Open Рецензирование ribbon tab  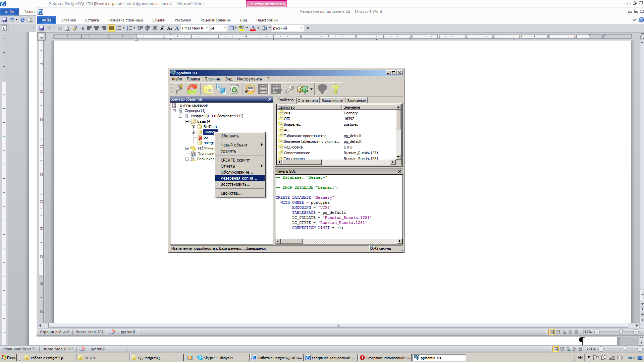click(215, 20)
